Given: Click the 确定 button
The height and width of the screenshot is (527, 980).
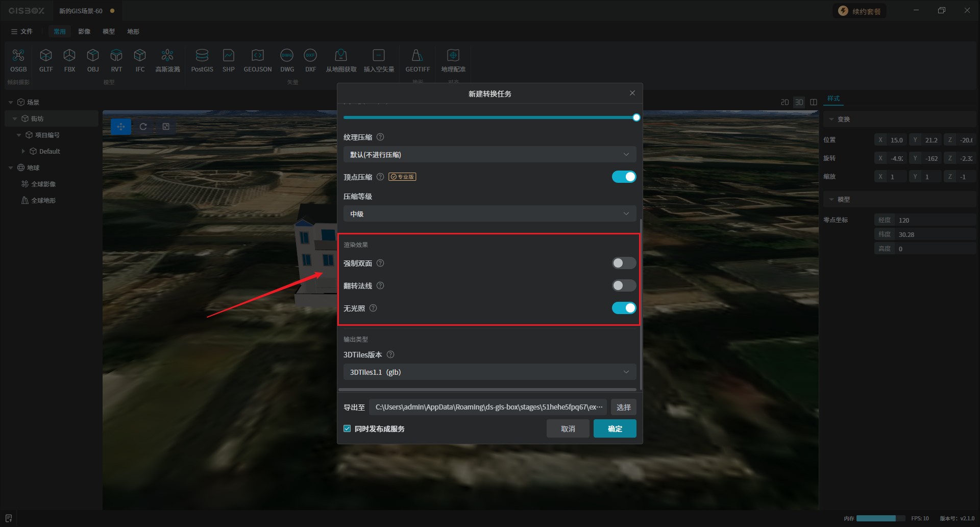Looking at the screenshot, I should click(615, 429).
